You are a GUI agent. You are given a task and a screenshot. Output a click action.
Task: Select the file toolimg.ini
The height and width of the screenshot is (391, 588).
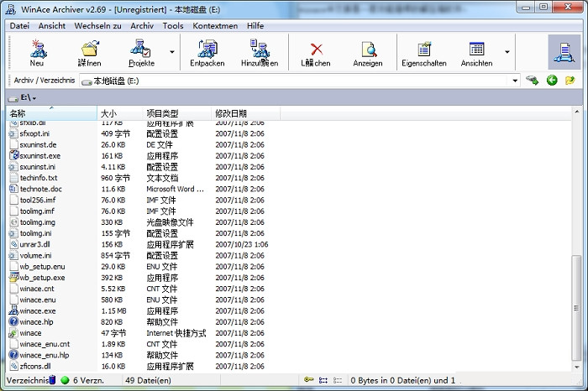coord(35,233)
